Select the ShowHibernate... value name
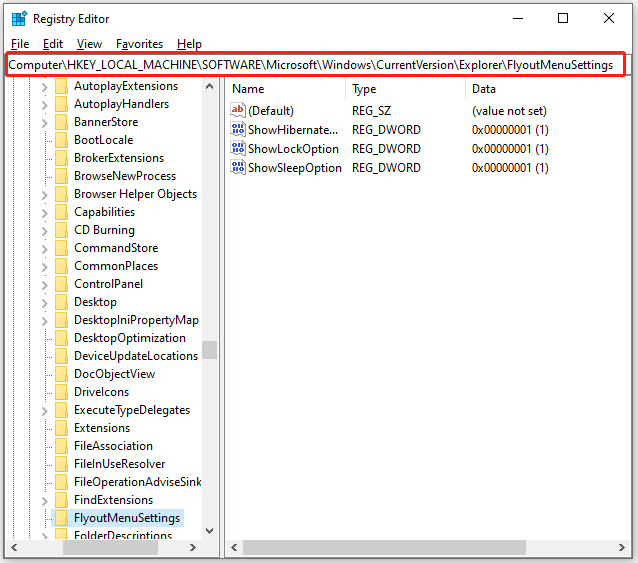Screen dimensions: 638x563 click(x=293, y=130)
